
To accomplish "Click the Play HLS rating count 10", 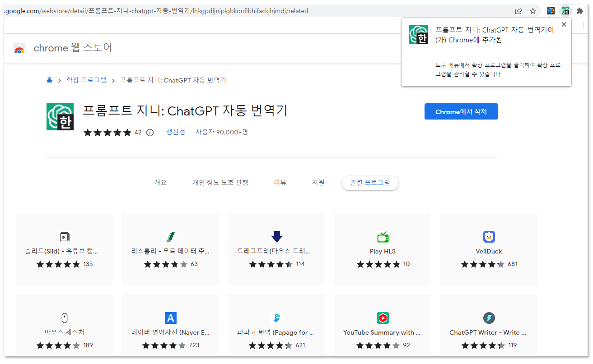I will tap(406, 264).
